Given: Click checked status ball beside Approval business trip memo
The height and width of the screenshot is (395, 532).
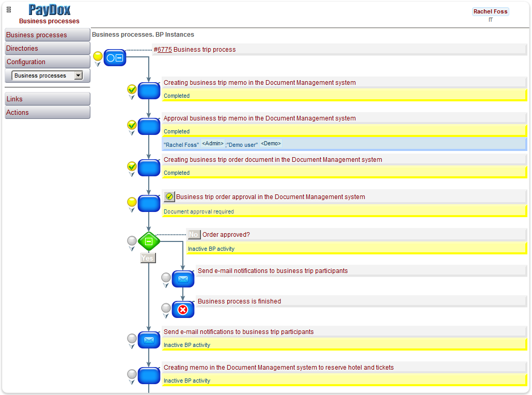Looking at the screenshot, I should pyautogui.click(x=132, y=125).
